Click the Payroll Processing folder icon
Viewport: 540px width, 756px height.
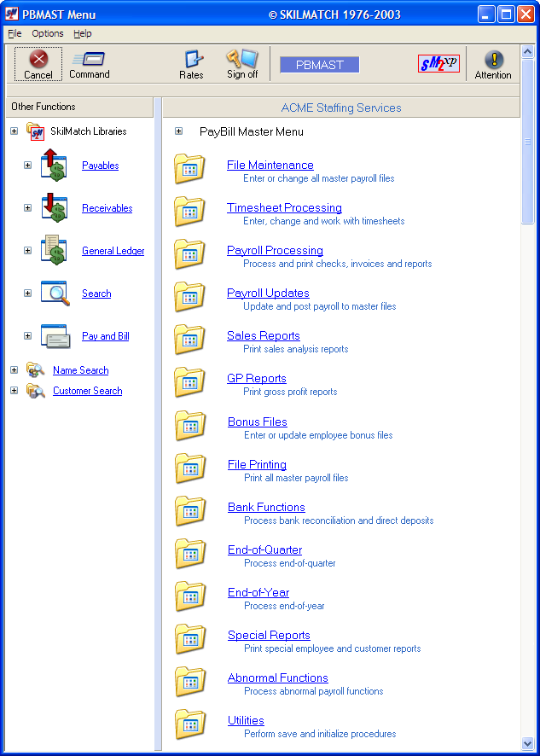pos(189,254)
